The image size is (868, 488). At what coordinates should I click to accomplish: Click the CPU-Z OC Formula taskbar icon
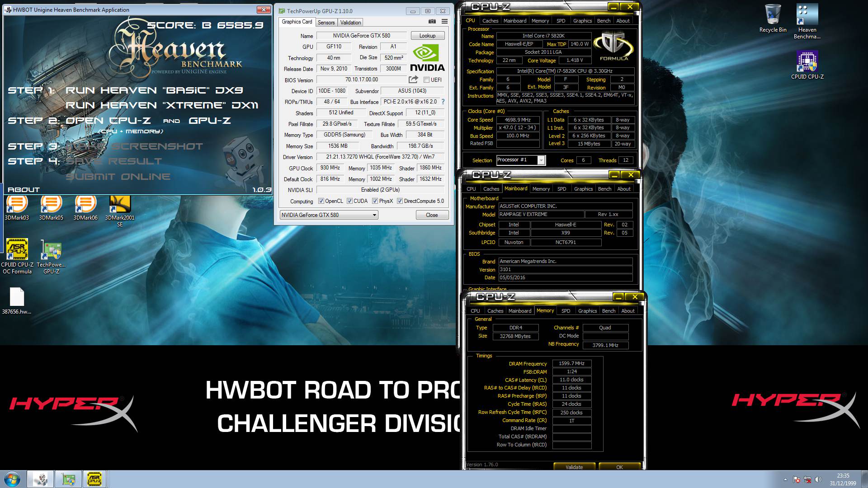tap(94, 479)
